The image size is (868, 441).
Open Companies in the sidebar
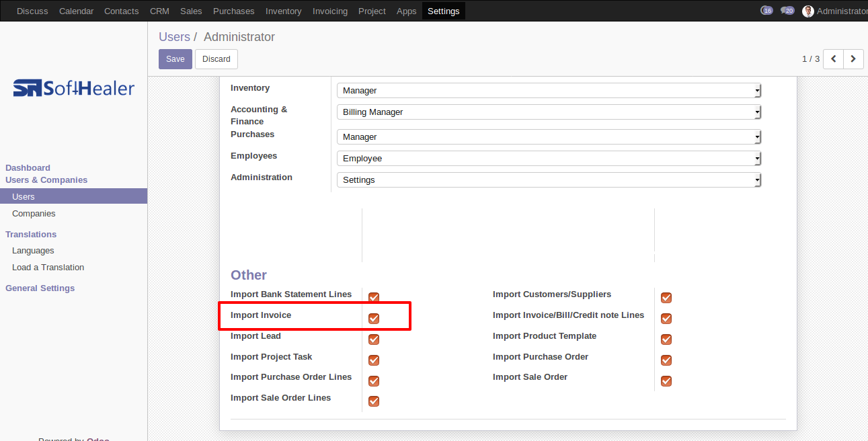pos(34,214)
